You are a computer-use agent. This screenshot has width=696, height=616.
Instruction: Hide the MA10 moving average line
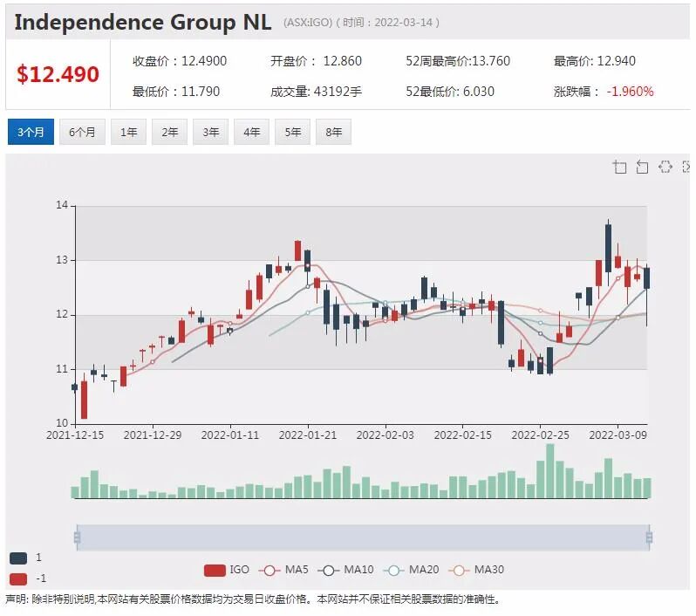(345, 570)
